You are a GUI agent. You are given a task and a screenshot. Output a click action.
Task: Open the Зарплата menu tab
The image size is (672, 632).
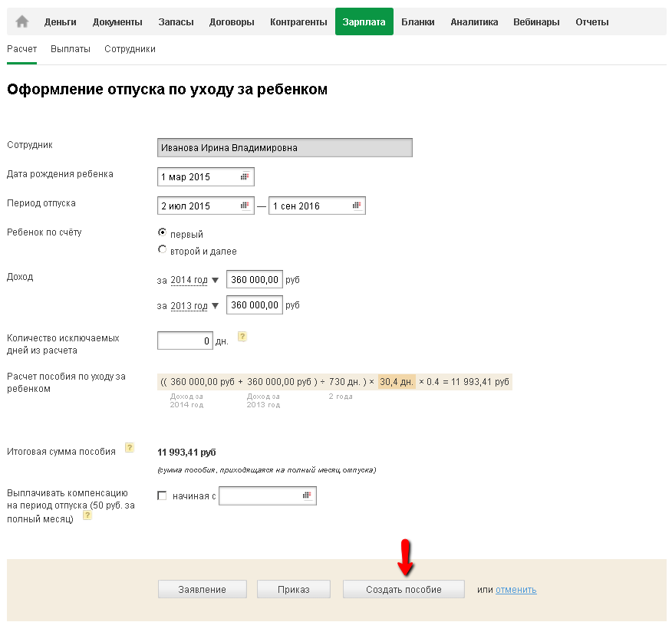364,21
